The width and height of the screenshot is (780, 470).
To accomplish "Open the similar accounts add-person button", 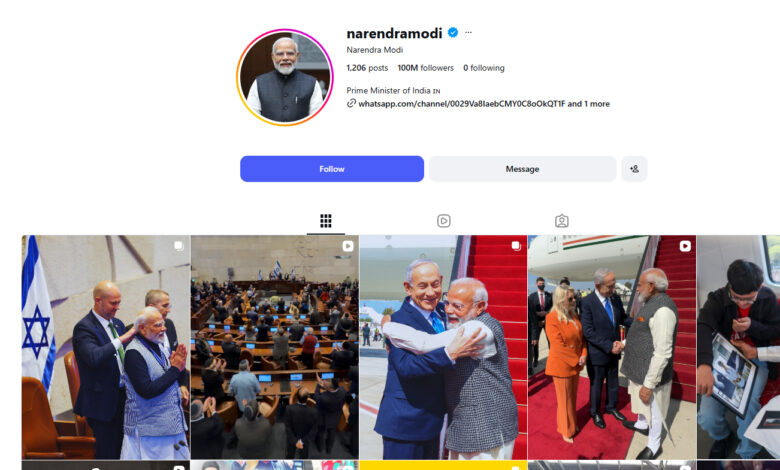I will coord(634,169).
